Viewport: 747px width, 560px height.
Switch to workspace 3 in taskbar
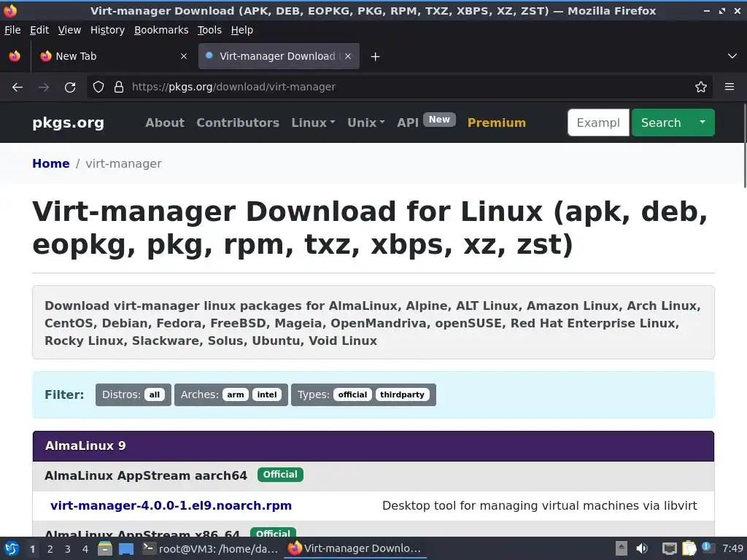[68, 549]
